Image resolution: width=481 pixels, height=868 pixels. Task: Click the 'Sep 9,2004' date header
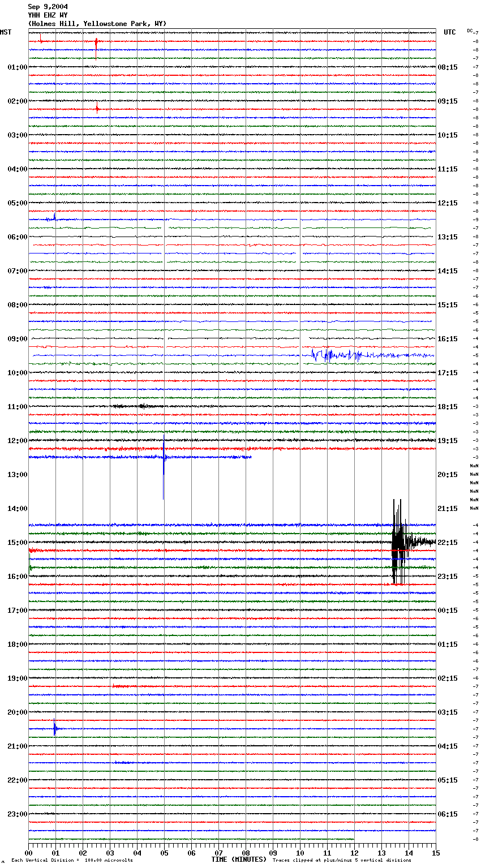pyautogui.click(x=48, y=7)
